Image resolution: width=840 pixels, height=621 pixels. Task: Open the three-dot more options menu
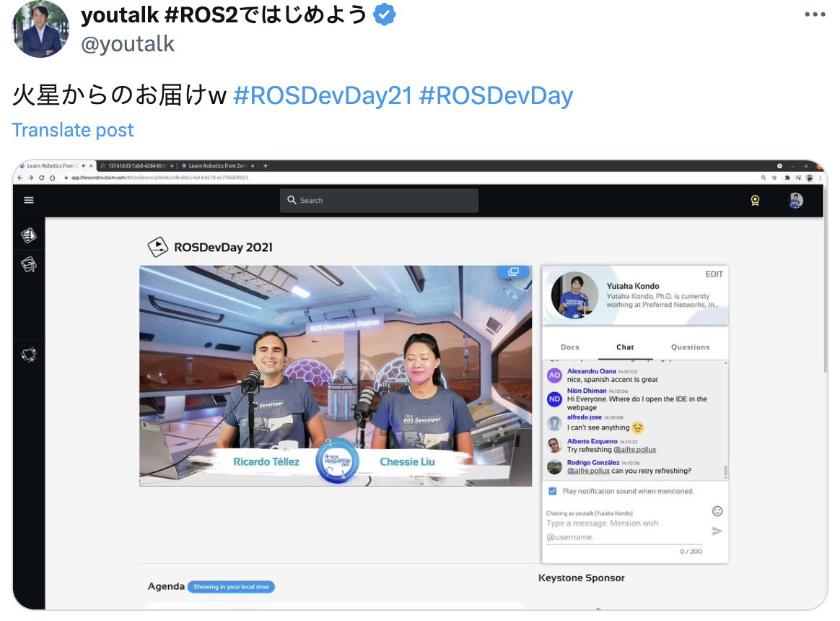click(x=814, y=14)
